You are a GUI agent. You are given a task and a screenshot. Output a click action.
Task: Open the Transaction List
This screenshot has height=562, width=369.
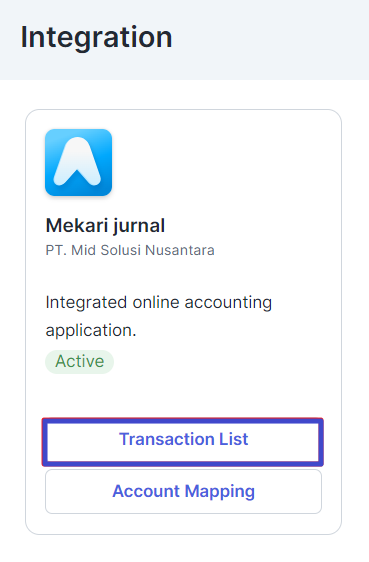coord(183,442)
